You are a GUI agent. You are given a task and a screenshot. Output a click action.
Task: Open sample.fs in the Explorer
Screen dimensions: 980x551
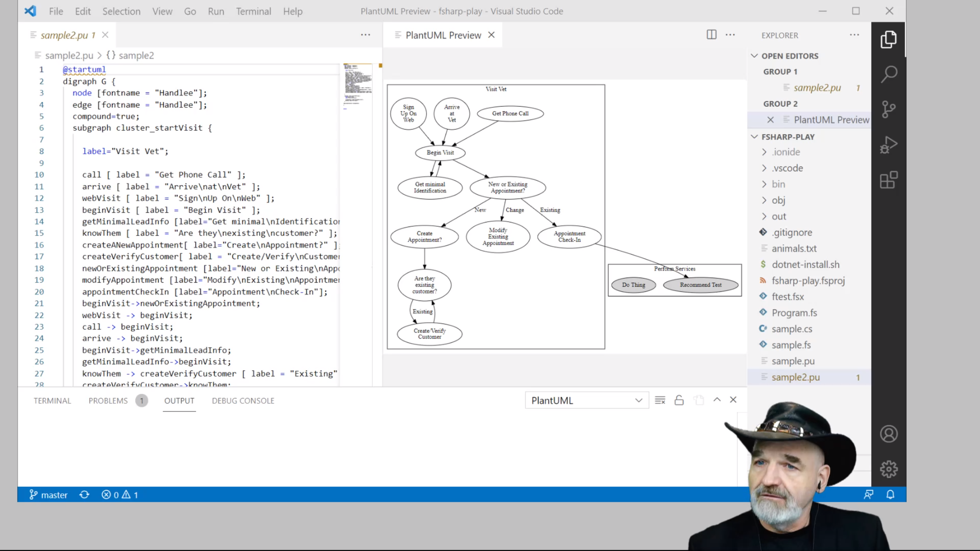pyautogui.click(x=791, y=345)
